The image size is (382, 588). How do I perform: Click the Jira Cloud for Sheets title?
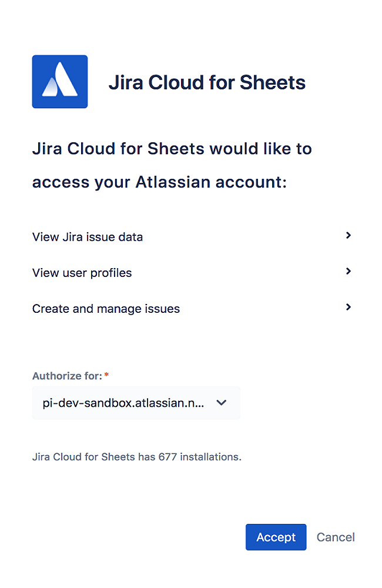pyautogui.click(x=207, y=82)
